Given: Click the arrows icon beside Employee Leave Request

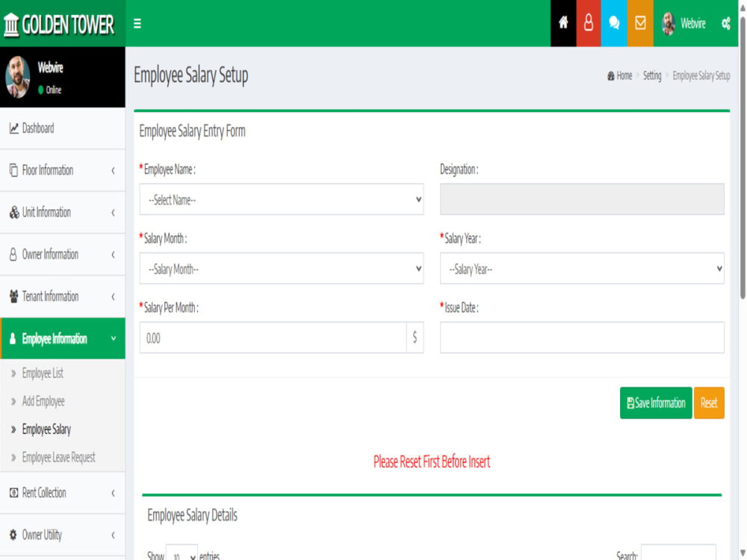Looking at the screenshot, I should [13, 458].
